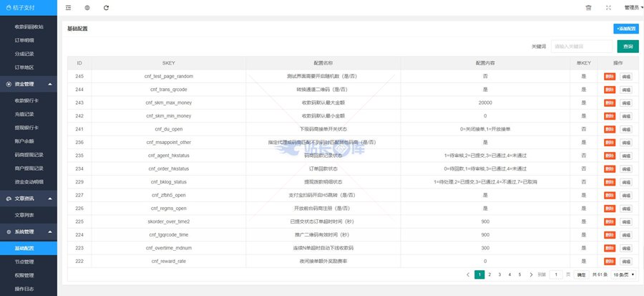
Task: Click the green 查询 search button
Action: (x=628, y=47)
